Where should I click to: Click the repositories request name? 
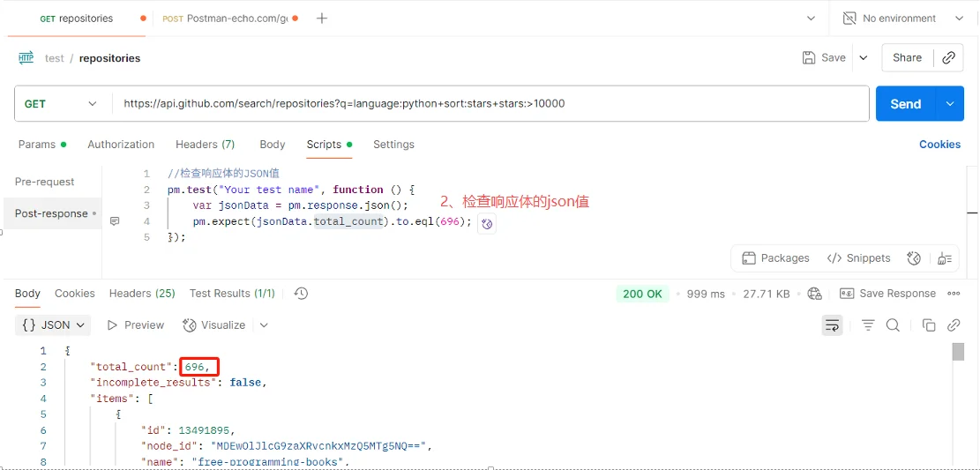point(110,58)
